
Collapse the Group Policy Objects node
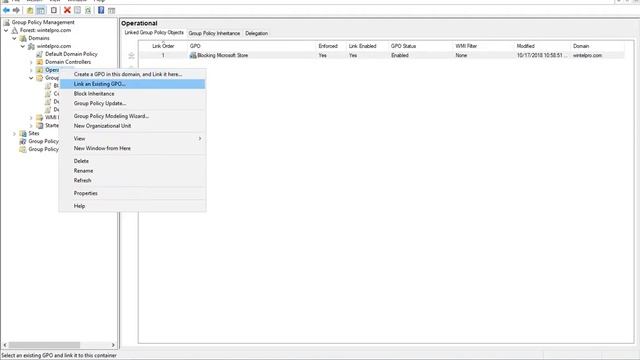31,78
